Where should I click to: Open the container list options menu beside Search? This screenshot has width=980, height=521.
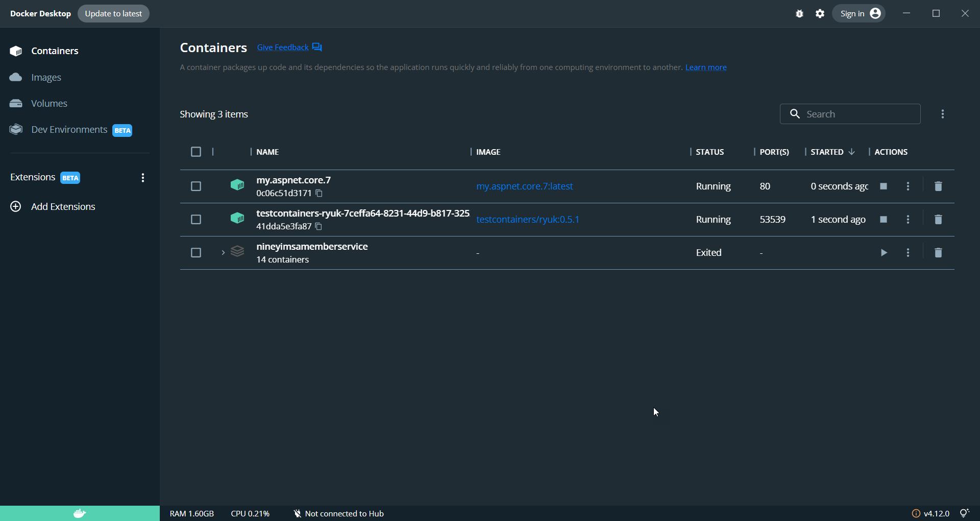(x=943, y=114)
